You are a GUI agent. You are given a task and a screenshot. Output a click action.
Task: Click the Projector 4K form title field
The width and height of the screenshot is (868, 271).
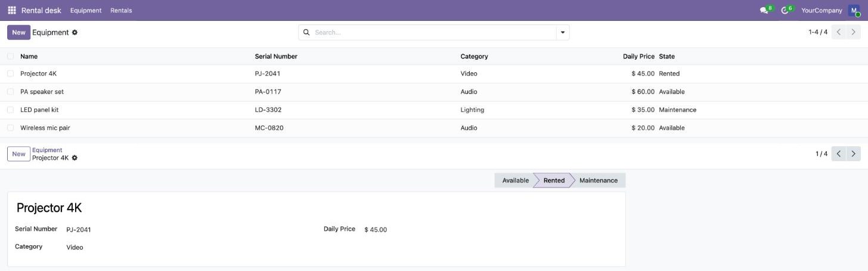point(49,208)
